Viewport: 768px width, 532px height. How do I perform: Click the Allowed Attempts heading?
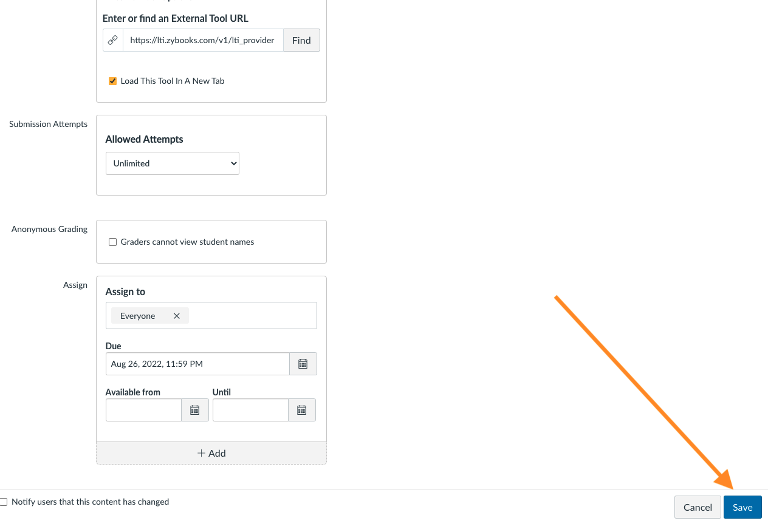coord(144,139)
